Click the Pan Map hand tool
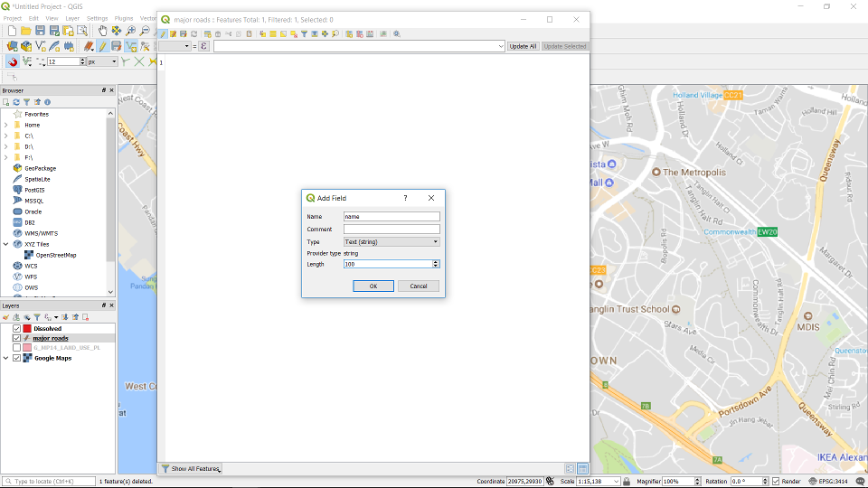 [102, 31]
